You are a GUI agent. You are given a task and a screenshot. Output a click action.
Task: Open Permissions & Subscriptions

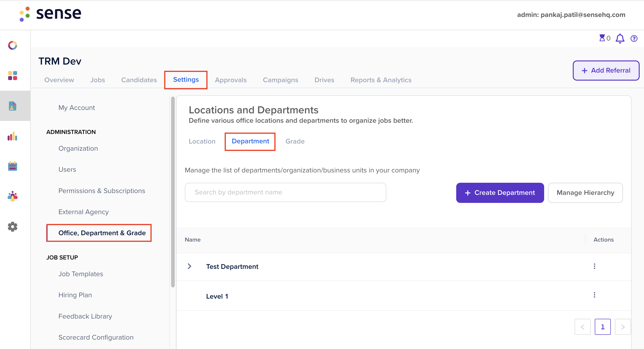[102, 191]
